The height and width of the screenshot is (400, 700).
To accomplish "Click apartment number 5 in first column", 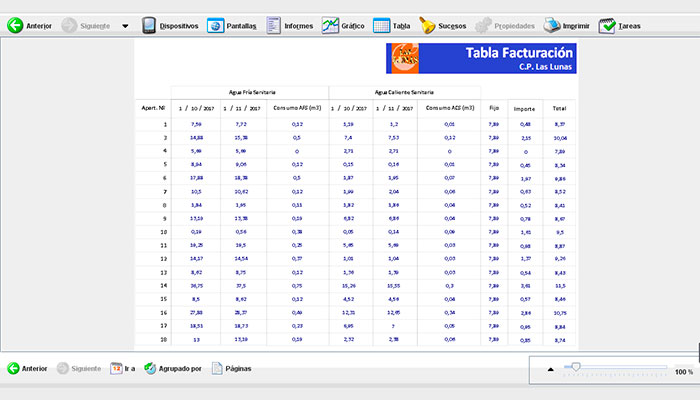I will click(165, 164).
